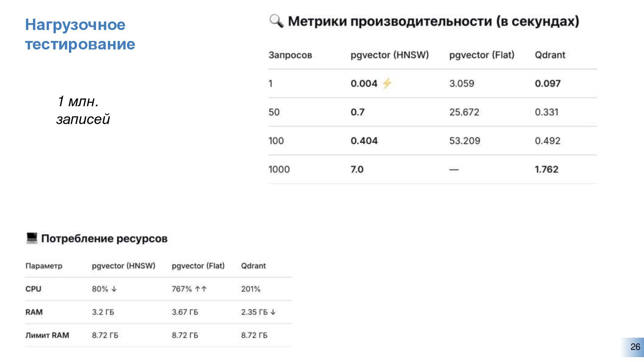
Task: Click the 1.762 value in the 1000 row
Action: pos(546,169)
